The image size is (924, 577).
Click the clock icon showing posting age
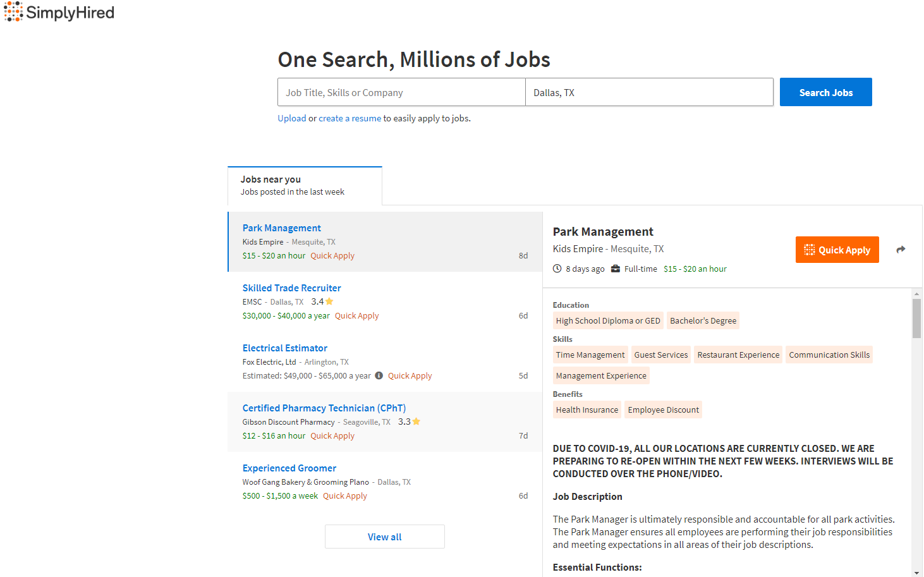tap(557, 268)
